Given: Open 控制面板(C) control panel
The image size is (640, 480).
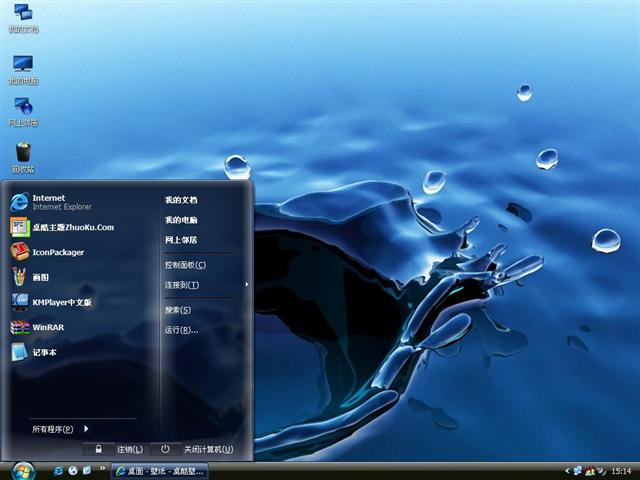Looking at the screenshot, I should (185, 265).
